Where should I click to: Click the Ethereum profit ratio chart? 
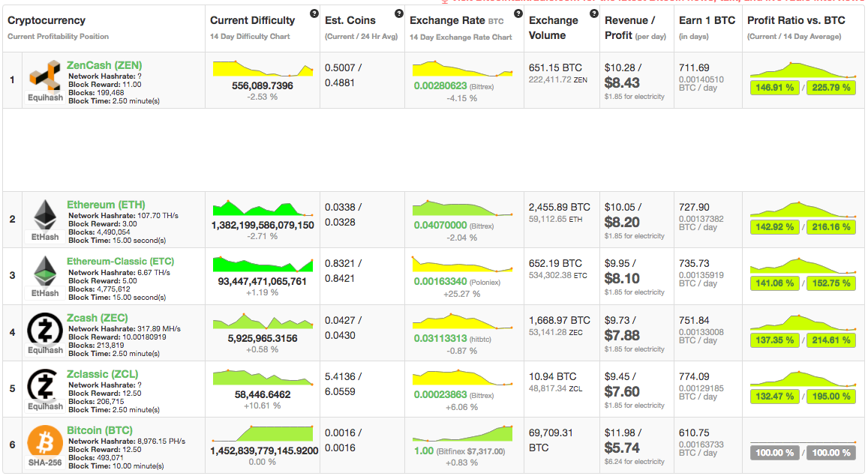(802, 210)
